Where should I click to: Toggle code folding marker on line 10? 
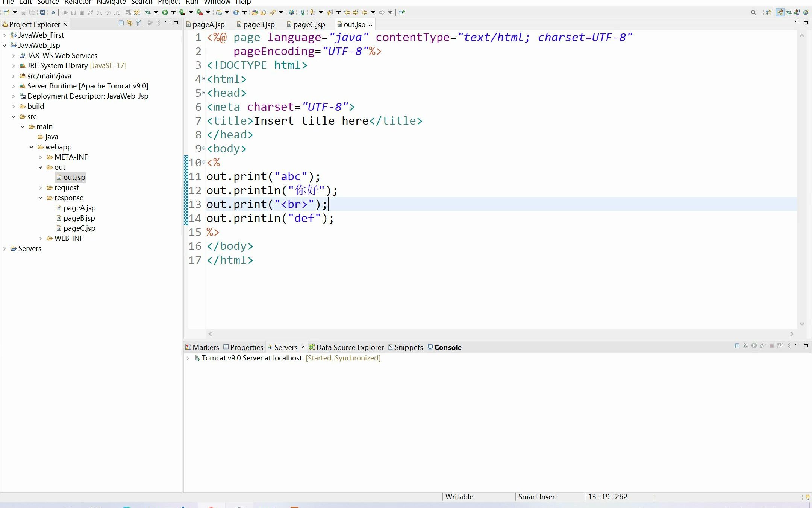(x=204, y=162)
